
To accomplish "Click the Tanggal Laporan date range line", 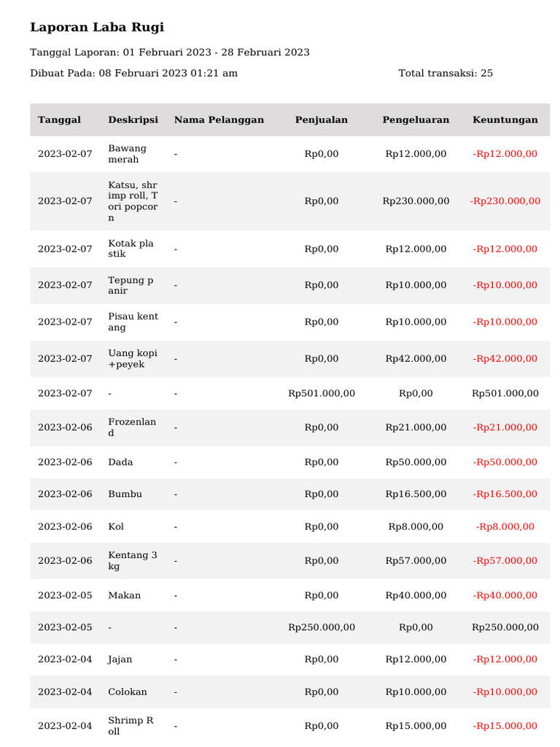I will click(x=169, y=53).
